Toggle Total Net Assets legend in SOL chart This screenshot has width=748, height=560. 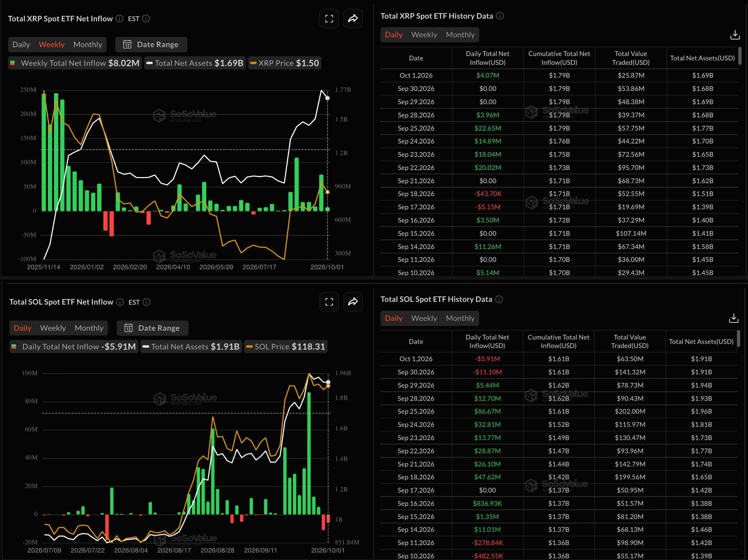(x=191, y=347)
